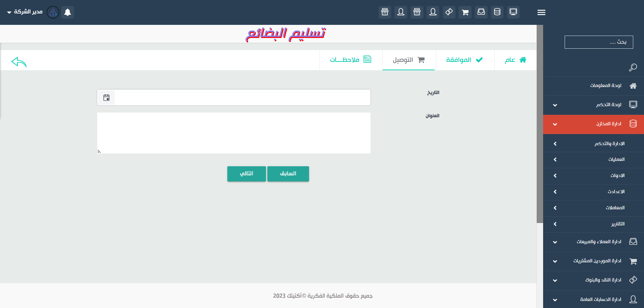Click the home icon beside لوحة المعلومات
644x308 pixels.
[x=633, y=86]
